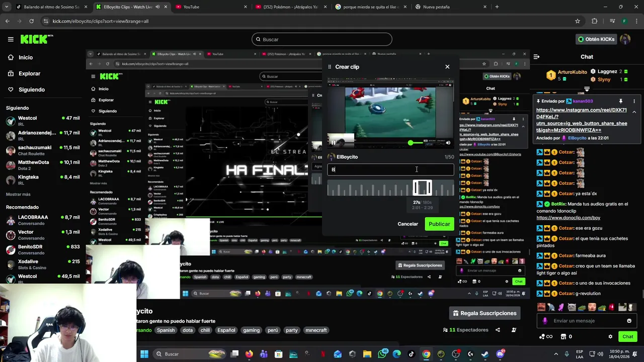The width and height of the screenshot is (644, 362).
Task: Bookmark this page with star icon
Action: [x=578, y=21]
